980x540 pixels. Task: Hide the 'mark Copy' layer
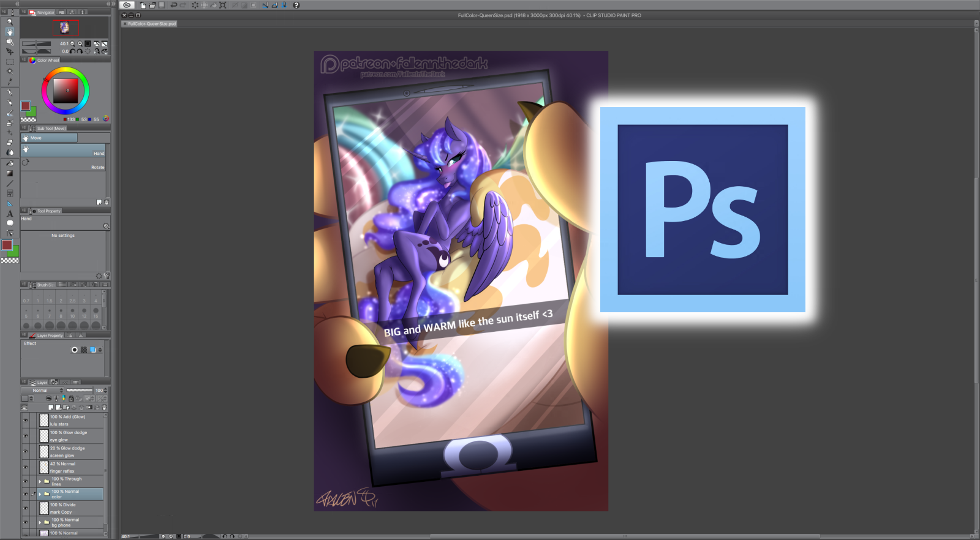26,508
